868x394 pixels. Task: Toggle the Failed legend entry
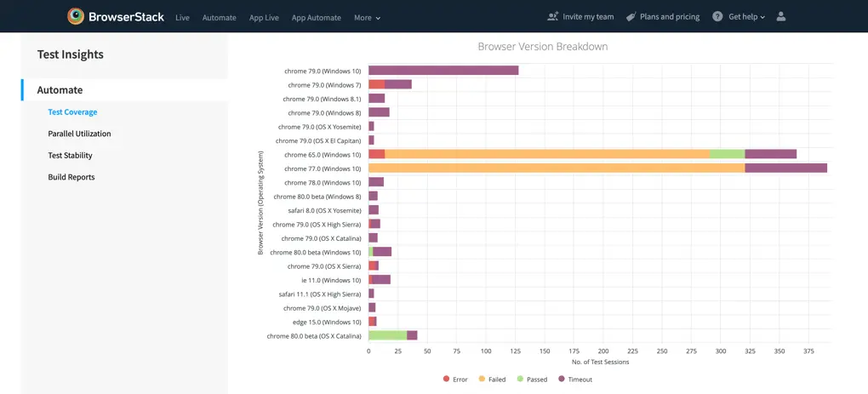[492, 379]
